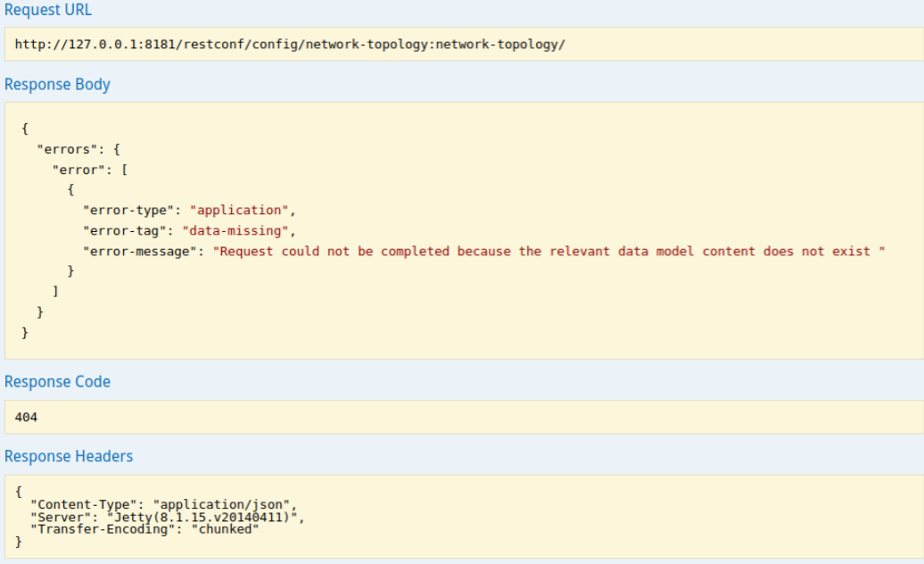Click the Response Headers heading

pyautogui.click(x=69, y=457)
